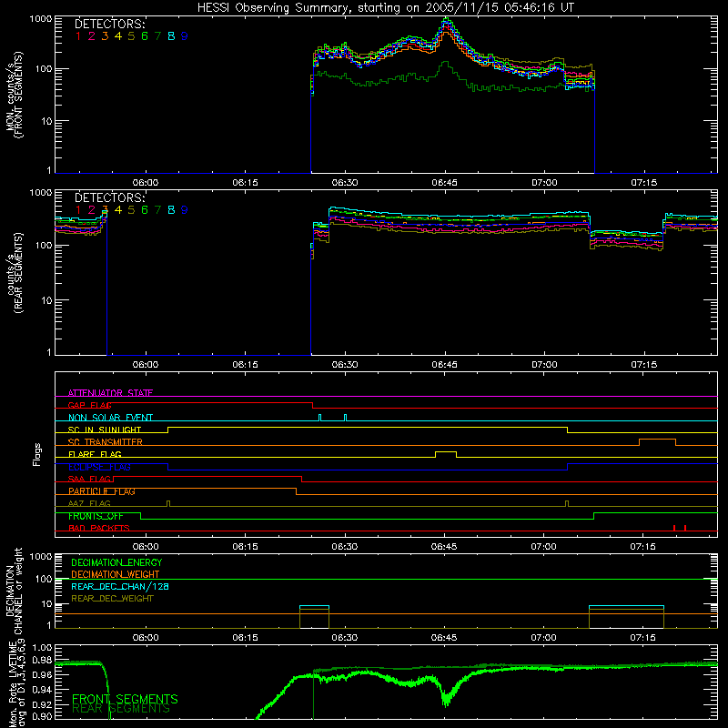This screenshot has width=728, height=728.
Task: Select yellow detector number 4 in top panel legend
Action: click(118, 36)
